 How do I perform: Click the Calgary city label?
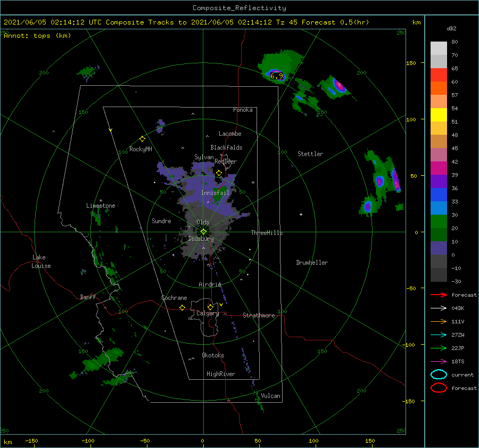(x=208, y=313)
